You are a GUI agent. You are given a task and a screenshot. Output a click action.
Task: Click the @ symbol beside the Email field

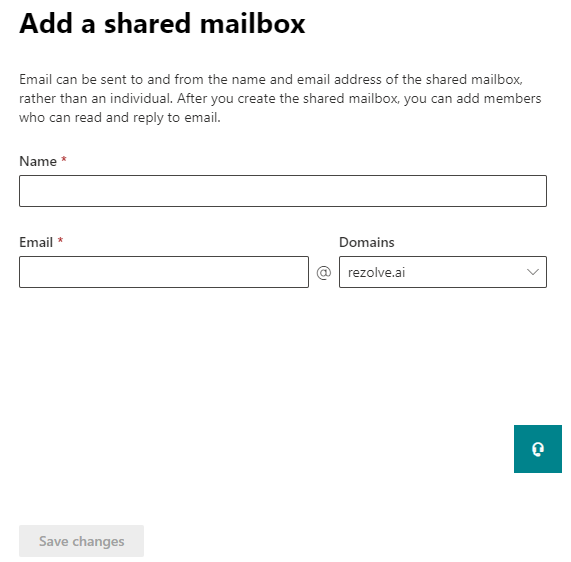tap(324, 272)
